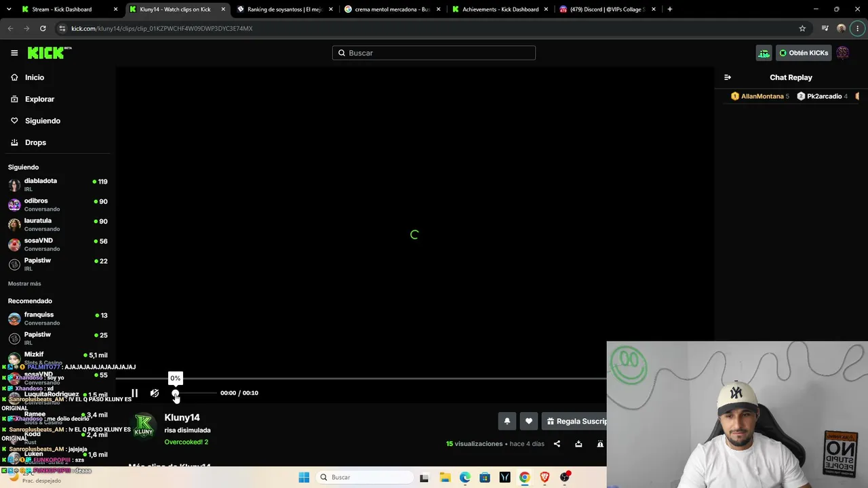Open Google Chrome from the taskbar
This screenshot has height=488, width=868.
click(524, 477)
